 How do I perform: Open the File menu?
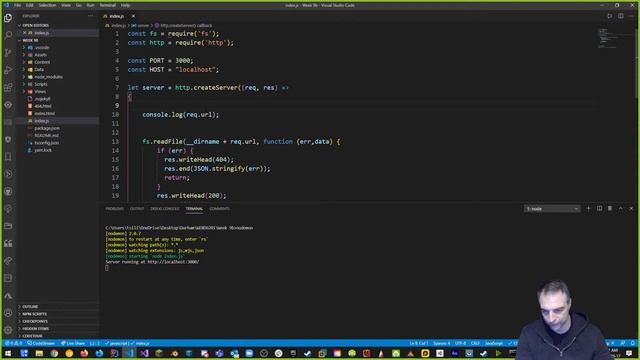pyautogui.click(x=17, y=5)
